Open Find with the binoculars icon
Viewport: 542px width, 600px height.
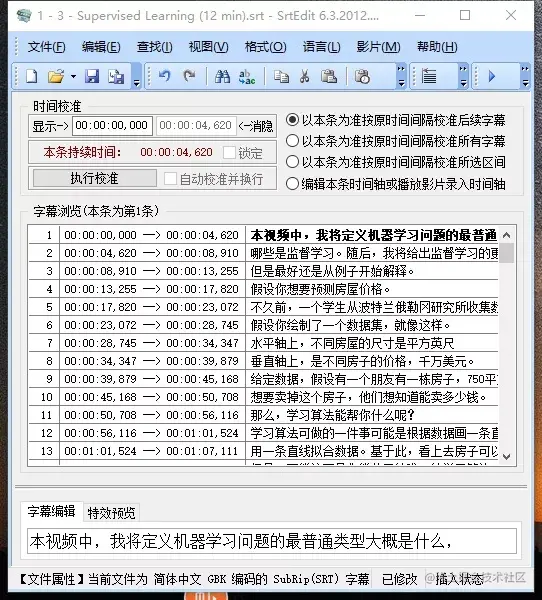pyautogui.click(x=222, y=77)
